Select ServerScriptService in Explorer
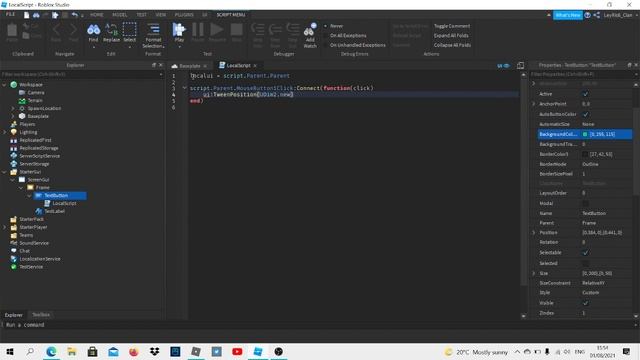The height and width of the screenshot is (360, 640). coord(40,156)
